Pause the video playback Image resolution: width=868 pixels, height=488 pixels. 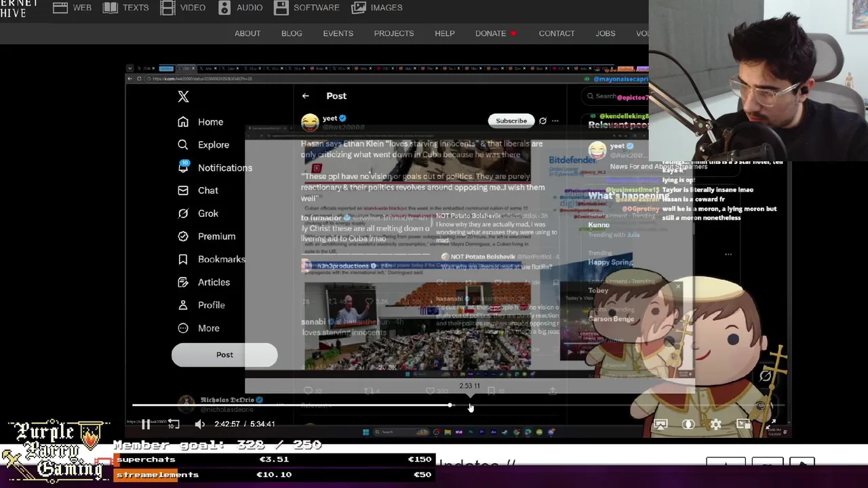click(145, 424)
